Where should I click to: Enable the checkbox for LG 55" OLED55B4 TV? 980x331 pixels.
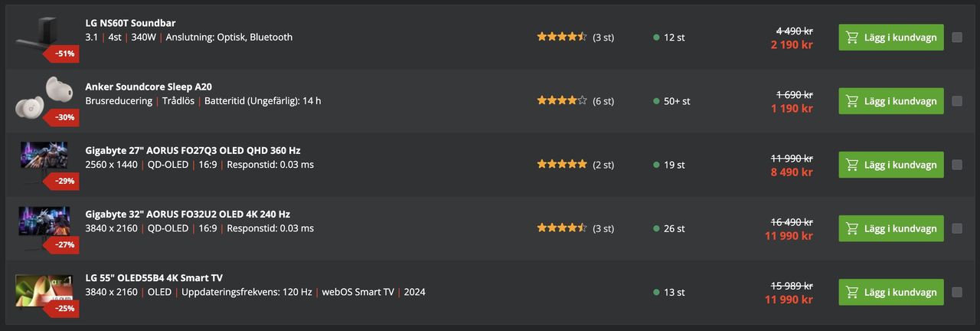957,292
